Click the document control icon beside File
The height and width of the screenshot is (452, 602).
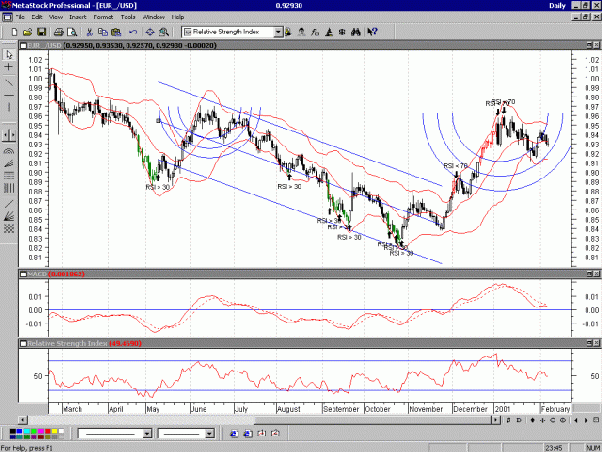click(x=7, y=17)
